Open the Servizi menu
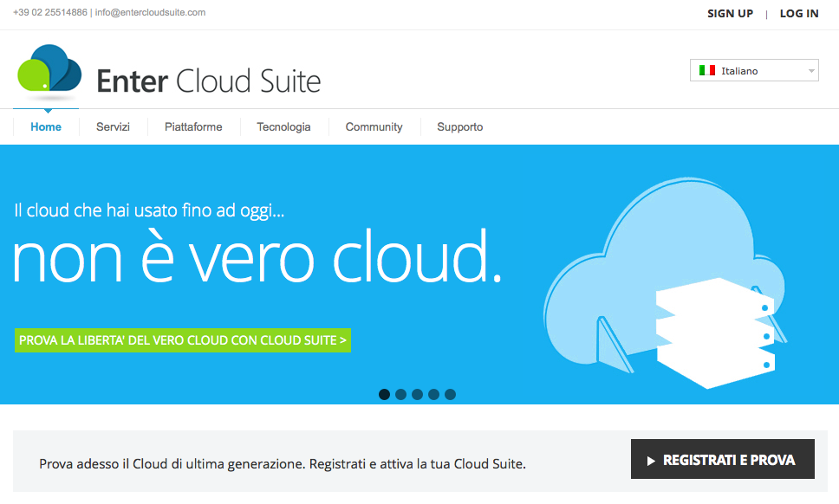This screenshot has width=839, height=504. click(x=113, y=126)
